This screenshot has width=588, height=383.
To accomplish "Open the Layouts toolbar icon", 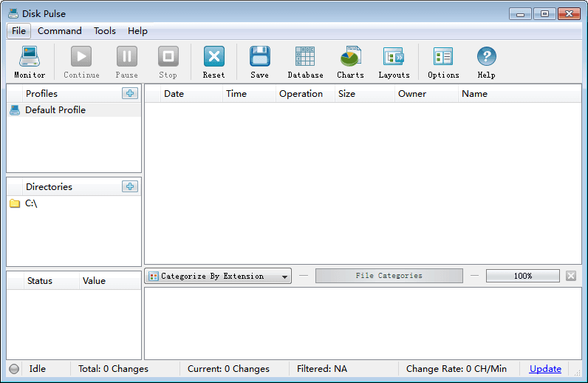I will (x=394, y=57).
